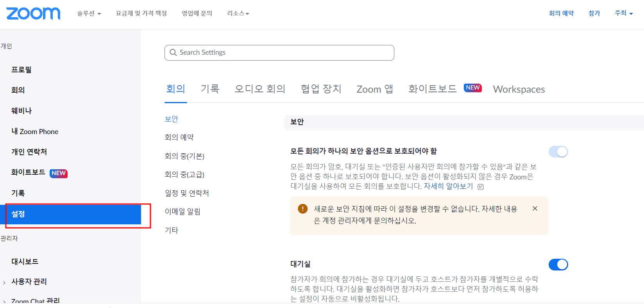
Task: Switch to the 기록 tab
Action: (x=210, y=89)
